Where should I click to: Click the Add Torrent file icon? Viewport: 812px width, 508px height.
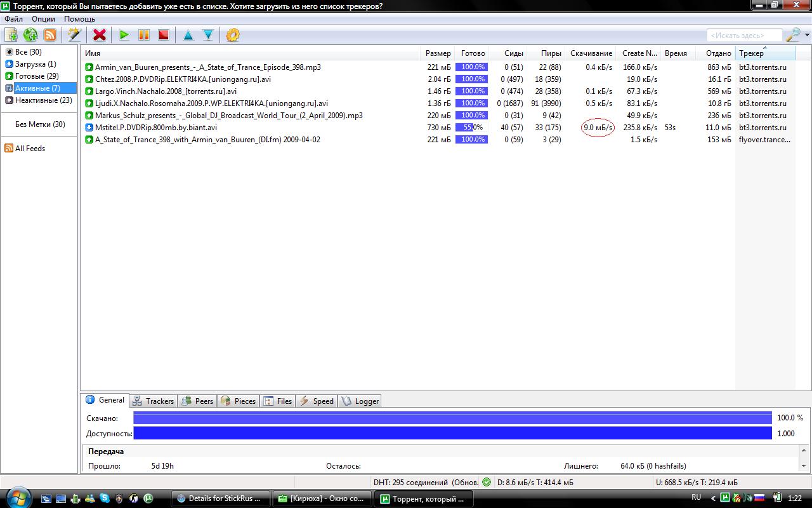[x=11, y=35]
